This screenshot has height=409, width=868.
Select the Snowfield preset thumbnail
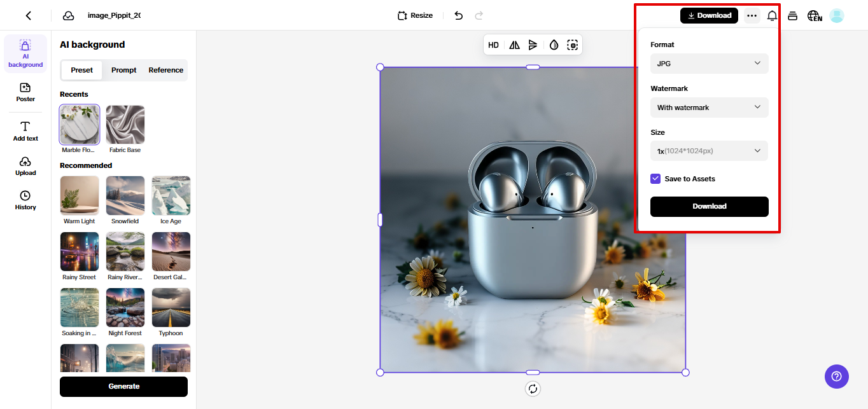[125, 195]
